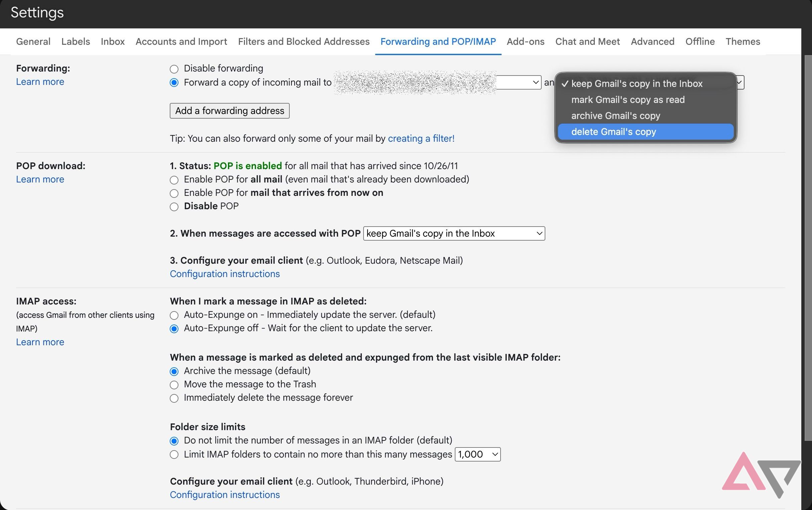Screen dimensions: 812x510
Task: Switch to the General tab
Action: [33, 41]
